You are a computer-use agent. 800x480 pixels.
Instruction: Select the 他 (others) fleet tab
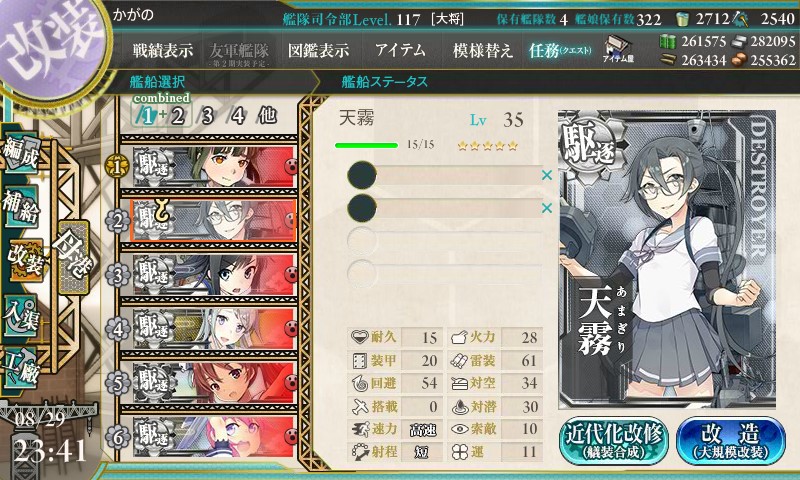[267, 116]
